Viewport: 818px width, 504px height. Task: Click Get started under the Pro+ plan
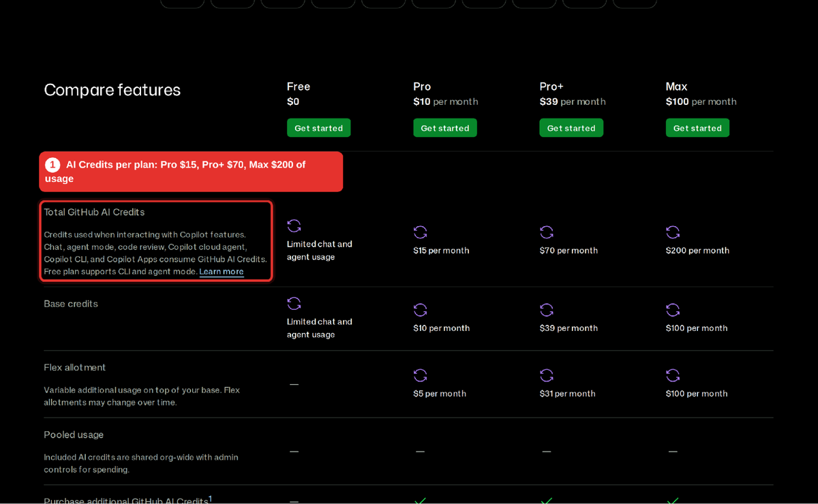(x=571, y=128)
